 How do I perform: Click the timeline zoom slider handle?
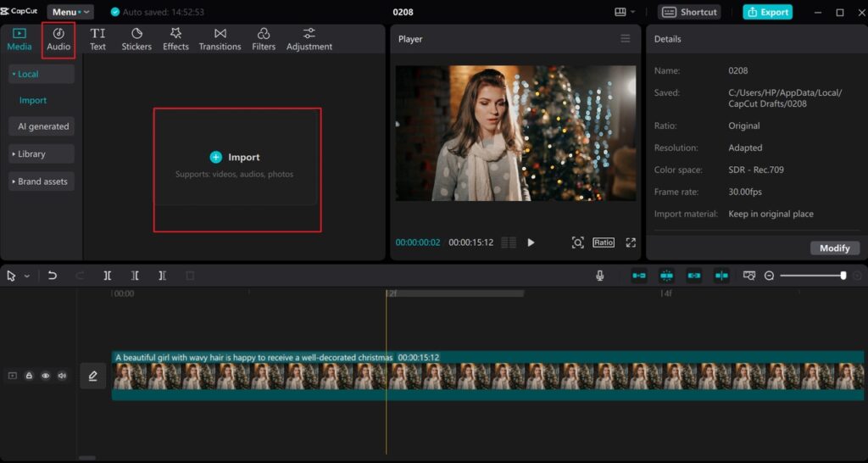click(843, 276)
